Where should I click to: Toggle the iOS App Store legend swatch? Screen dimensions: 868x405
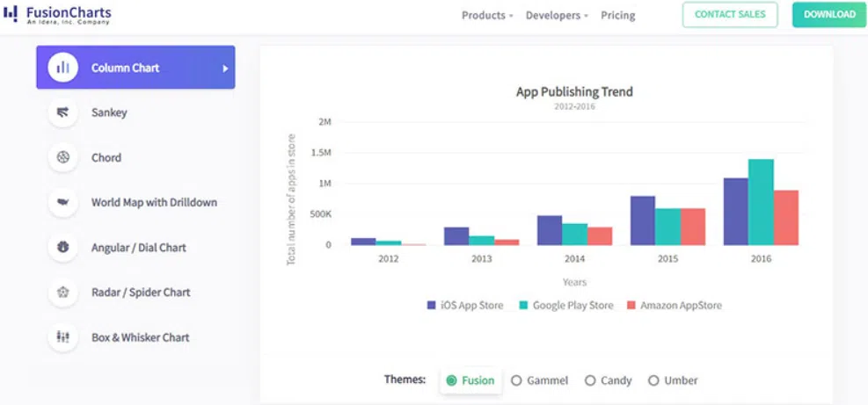point(432,306)
